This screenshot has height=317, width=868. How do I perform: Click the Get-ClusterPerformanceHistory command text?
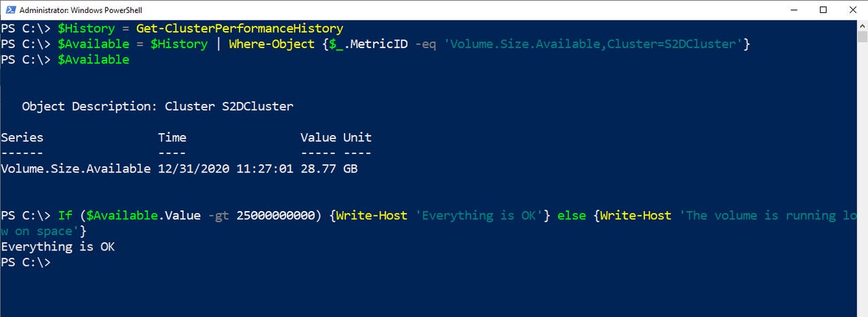click(x=239, y=29)
